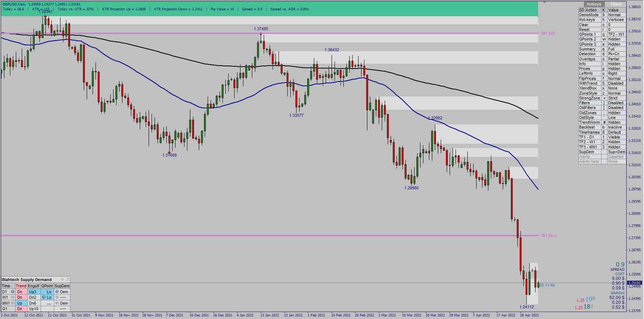Click the W1 QPoint info icon
The image size is (644, 319).
[x=44, y=297]
